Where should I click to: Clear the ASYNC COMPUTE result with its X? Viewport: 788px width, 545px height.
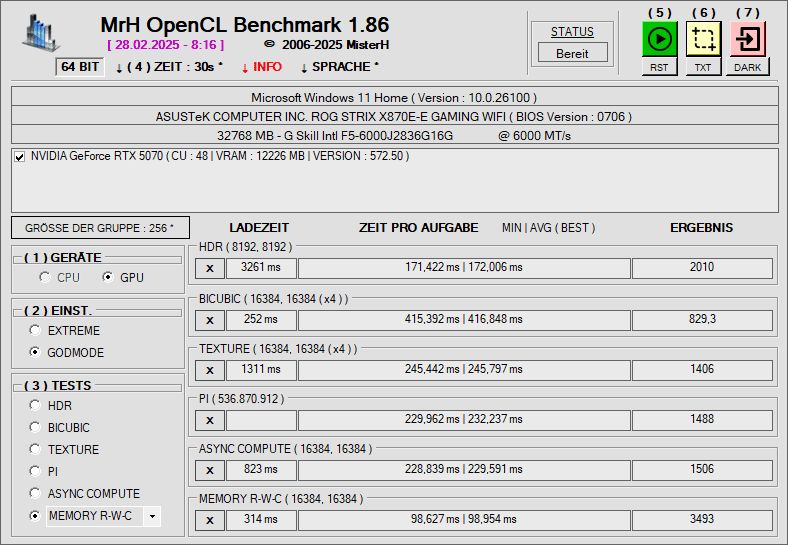click(210, 470)
